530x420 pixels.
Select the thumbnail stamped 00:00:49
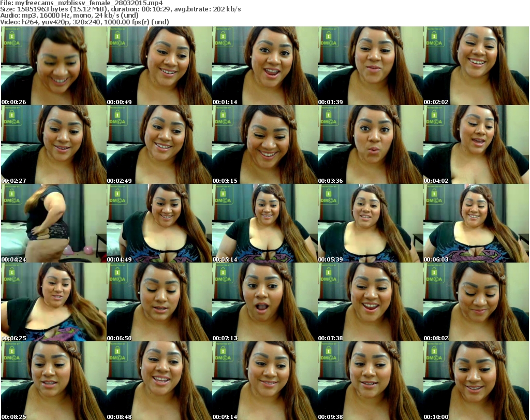tap(159, 66)
